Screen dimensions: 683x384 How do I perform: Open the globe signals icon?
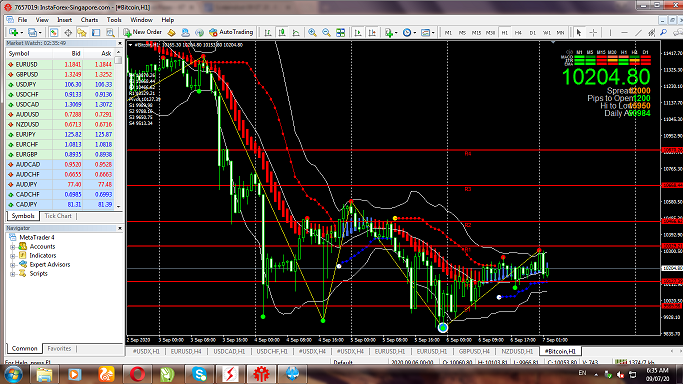(x=199, y=33)
